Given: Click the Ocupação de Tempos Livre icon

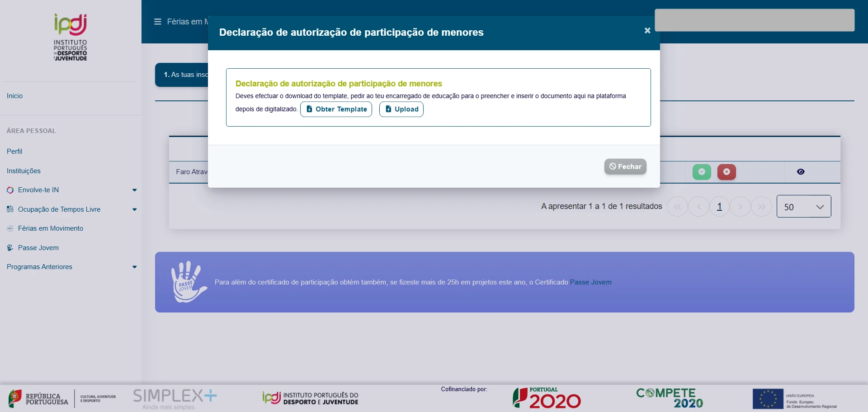Looking at the screenshot, I should tap(10, 209).
